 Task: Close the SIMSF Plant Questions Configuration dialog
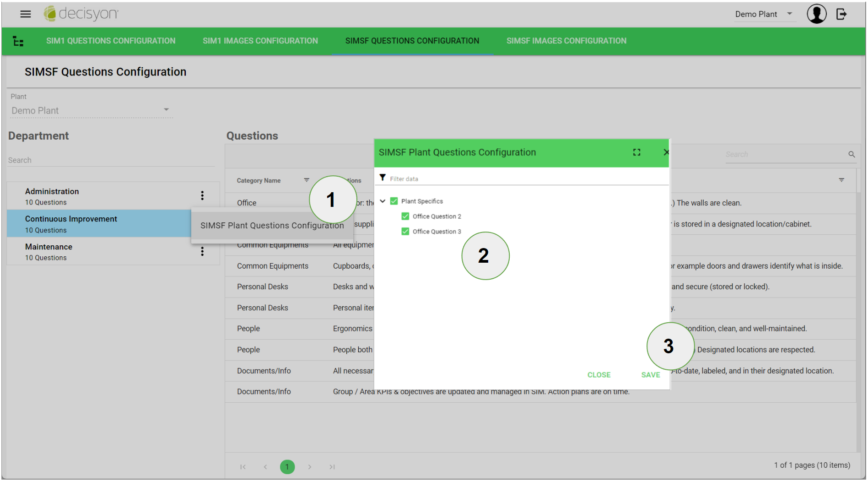[666, 152]
